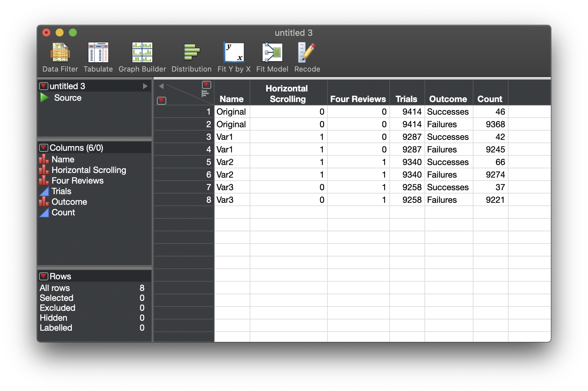Open the Data Filter tool
The height and width of the screenshot is (391, 588).
point(60,57)
